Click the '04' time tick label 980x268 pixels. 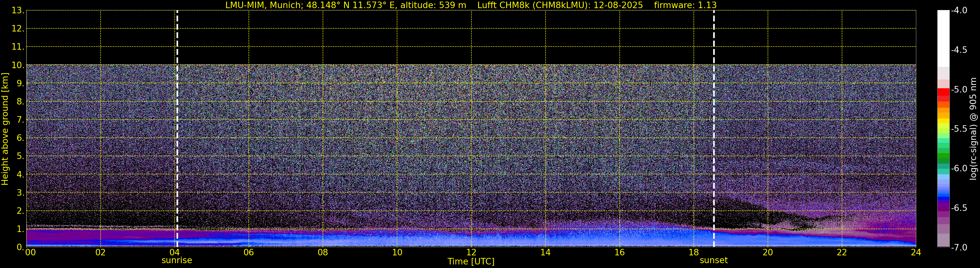(175, 252)
